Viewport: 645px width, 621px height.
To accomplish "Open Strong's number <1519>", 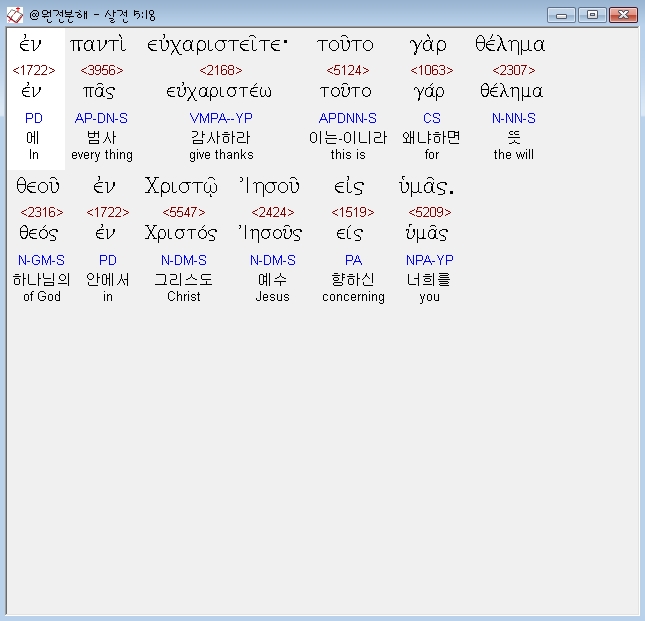I will pyautogui.click(x=353, y=212).
